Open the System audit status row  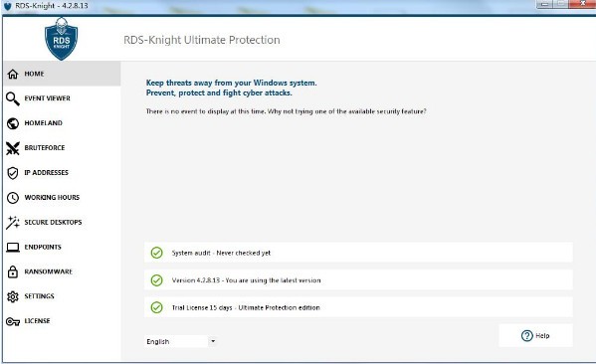point(358,253)
